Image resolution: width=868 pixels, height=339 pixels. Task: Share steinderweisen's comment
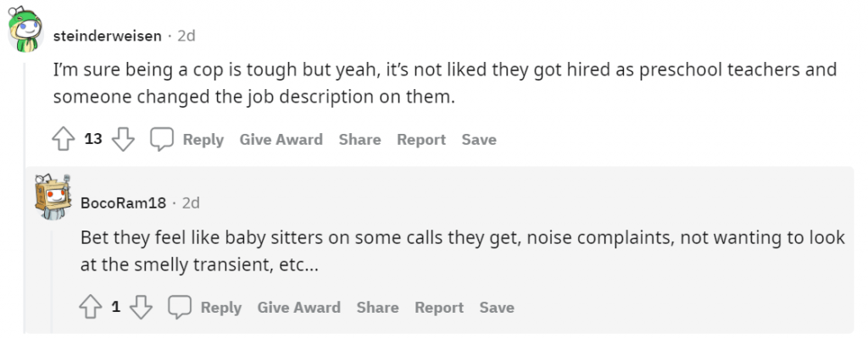[x=359, y=140]
